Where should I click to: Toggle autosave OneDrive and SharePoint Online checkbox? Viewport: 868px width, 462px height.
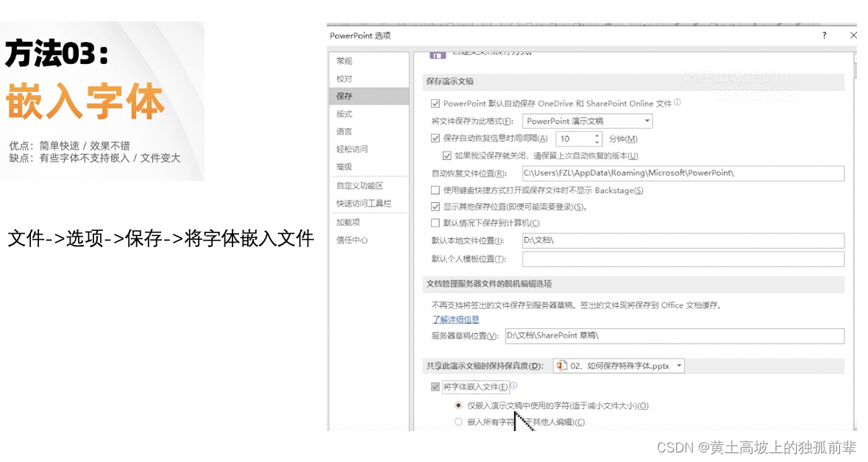pyautogui.click(x=435, y=104)
